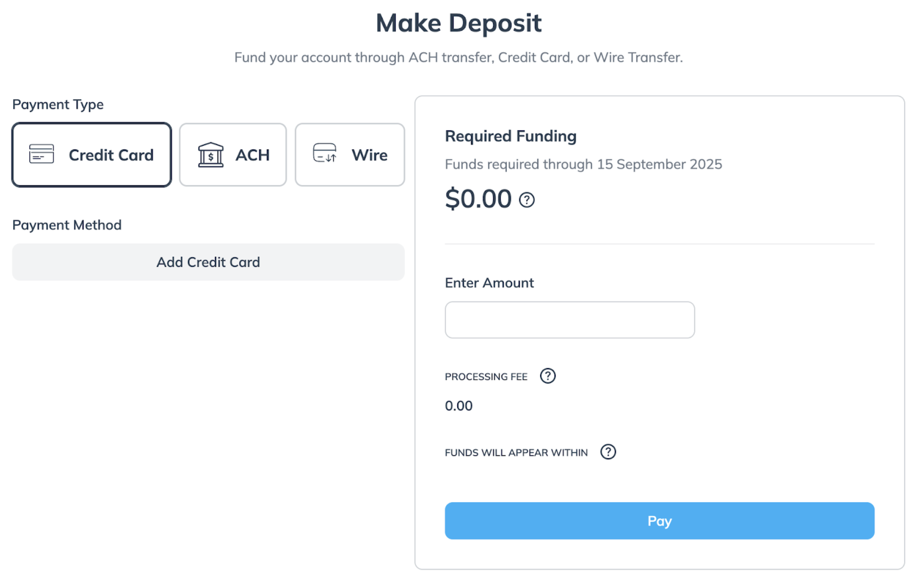Submit the deposit with Pay button

[x=660, y=521]
